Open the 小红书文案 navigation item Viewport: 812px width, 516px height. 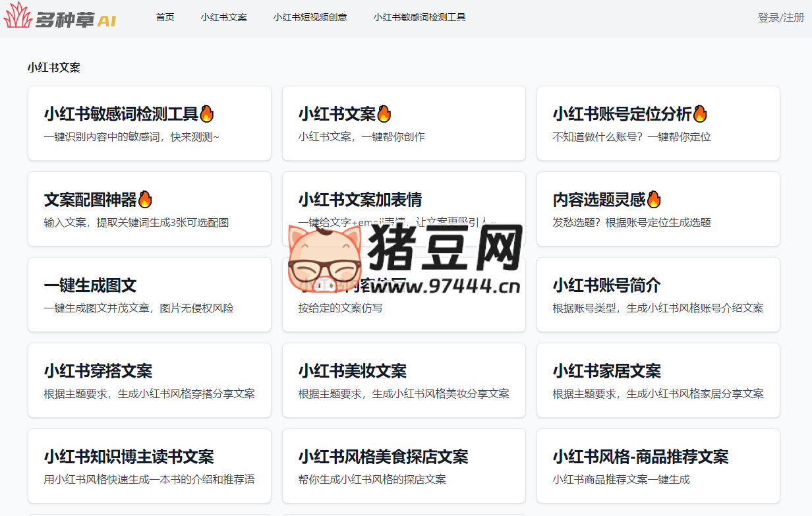[x=224, y=17]
